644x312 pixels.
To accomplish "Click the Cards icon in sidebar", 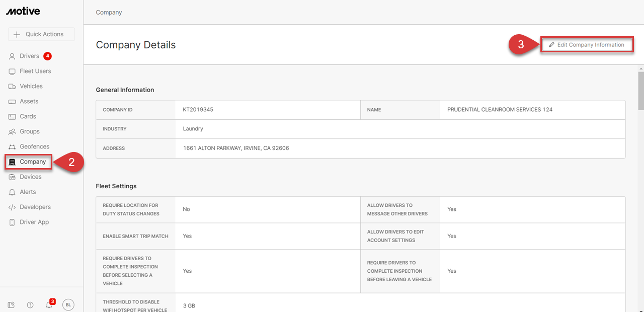I will pyautogui.click(x=12, y=117).
